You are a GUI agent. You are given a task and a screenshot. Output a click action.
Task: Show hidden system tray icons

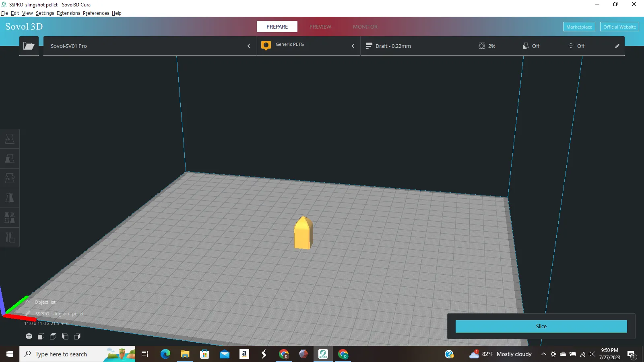(x=543, y=354)
